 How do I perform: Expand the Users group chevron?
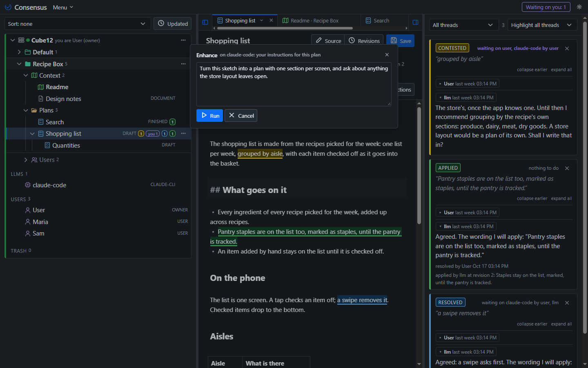(x=26, y=160)
